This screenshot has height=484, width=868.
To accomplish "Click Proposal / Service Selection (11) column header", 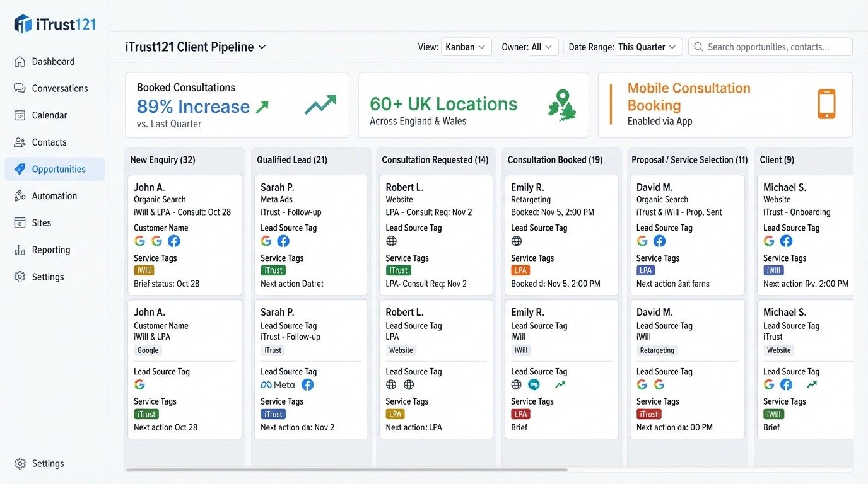I will pyautogui.click(x=689, y=160).
